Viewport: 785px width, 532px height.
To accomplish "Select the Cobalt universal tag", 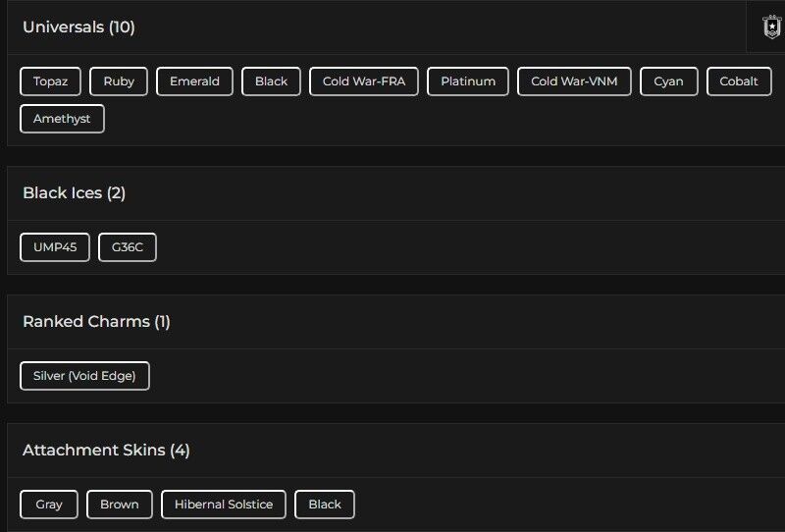I will tap(739, 81).
